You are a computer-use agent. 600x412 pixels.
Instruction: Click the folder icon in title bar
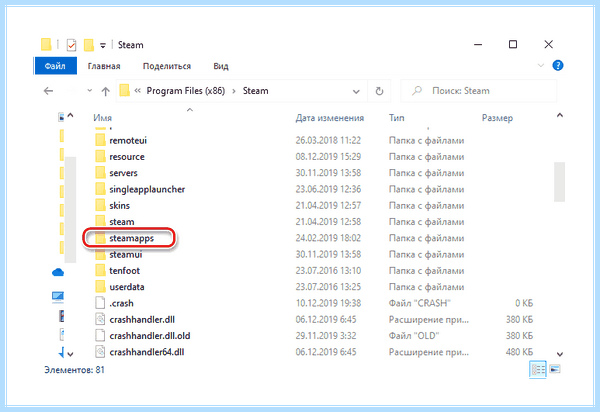click(x=46, y=45)
